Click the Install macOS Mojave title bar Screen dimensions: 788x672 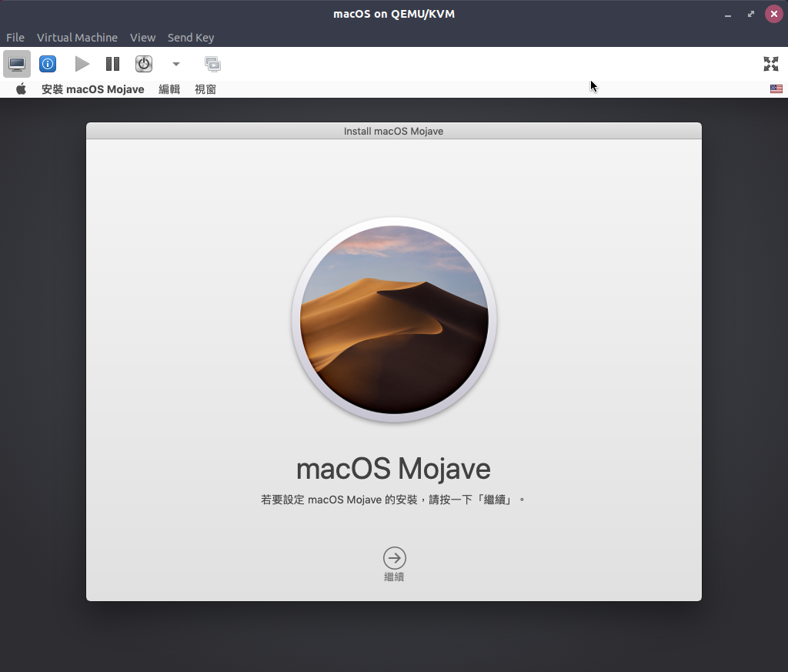coord(394,131)
